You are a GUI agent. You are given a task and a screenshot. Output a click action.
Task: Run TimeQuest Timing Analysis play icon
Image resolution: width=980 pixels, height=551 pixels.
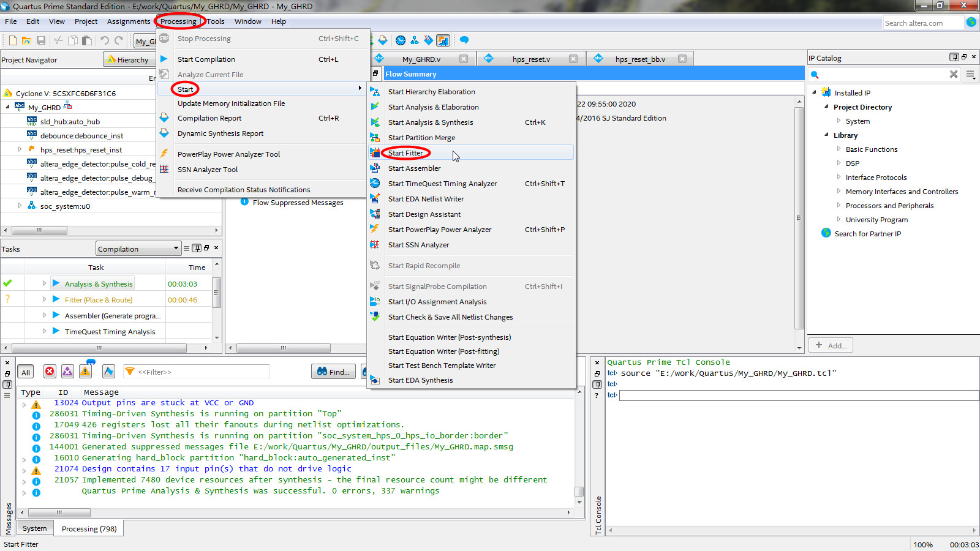tap(56, 331)
